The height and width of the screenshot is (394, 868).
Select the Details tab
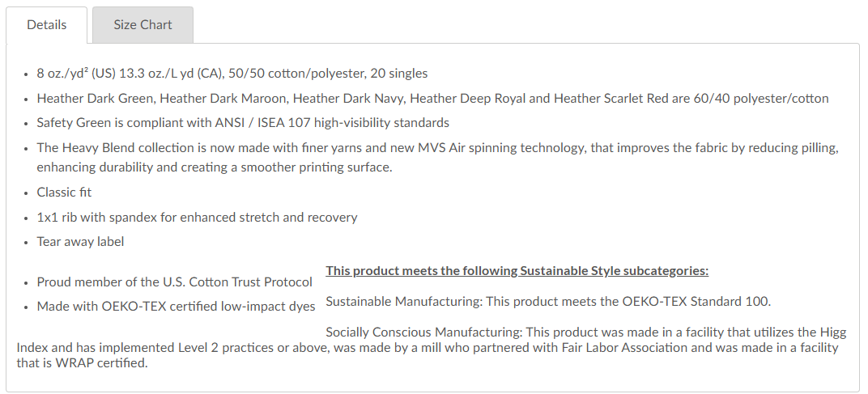click(47, 25)
